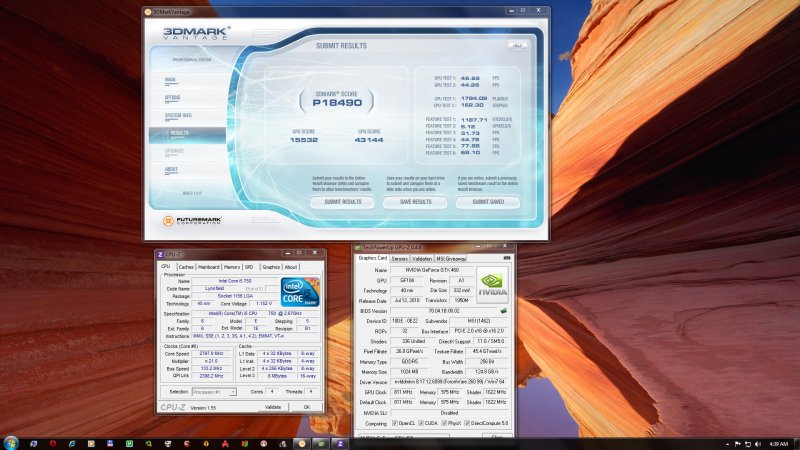The width and height of the screenshot is (800, 450).
Task: Switch to the 3DMark Vantage taskbar button
Action: [x=302, y=443]
